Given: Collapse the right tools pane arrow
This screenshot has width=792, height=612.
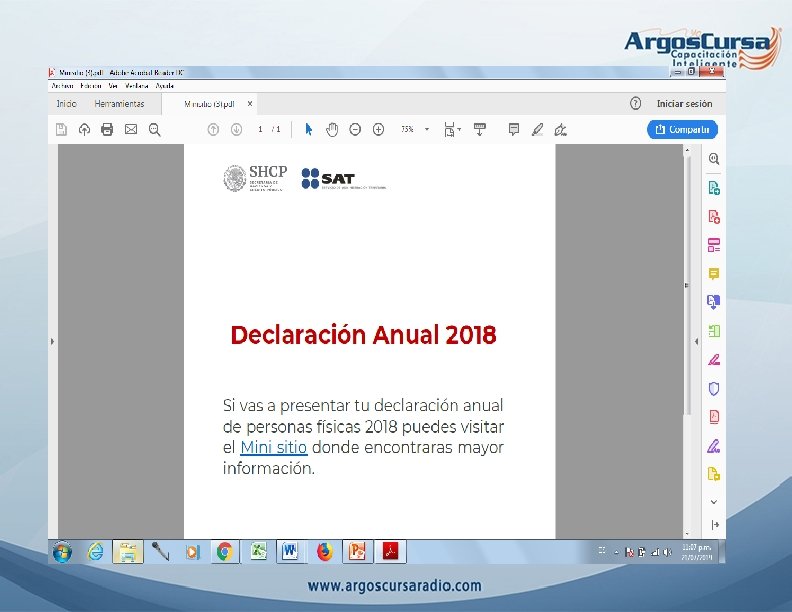Looking at the screenshot, I should pos(715,525).
